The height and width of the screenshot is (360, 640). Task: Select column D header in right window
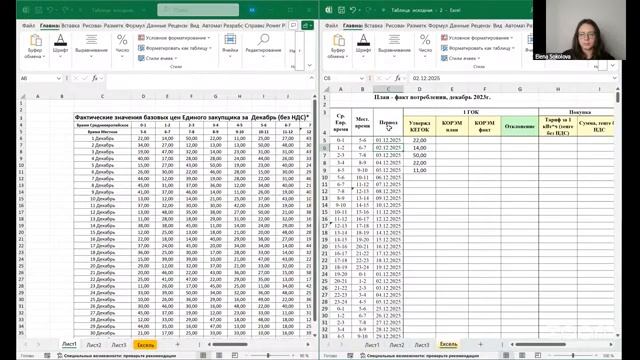(419, 89)
